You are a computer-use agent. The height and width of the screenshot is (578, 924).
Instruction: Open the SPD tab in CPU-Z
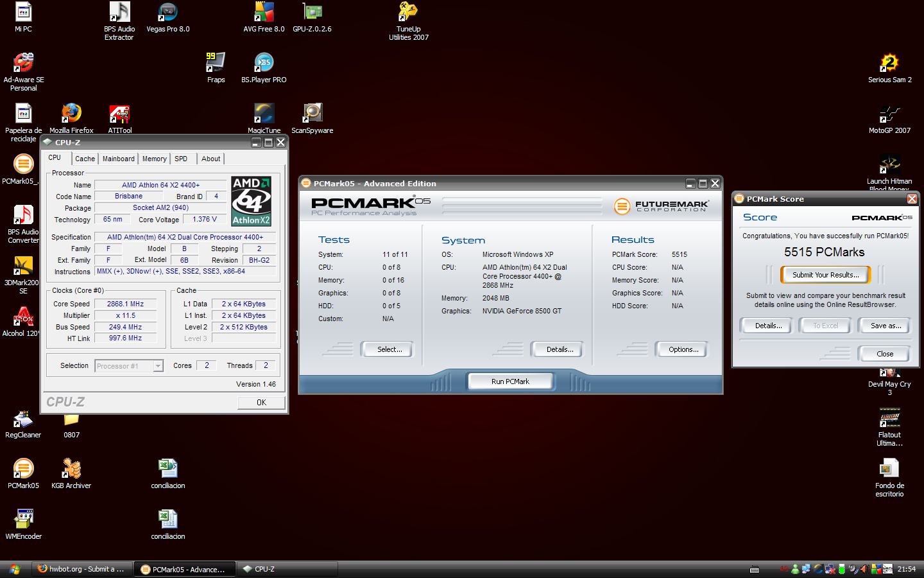pos(181,159)
